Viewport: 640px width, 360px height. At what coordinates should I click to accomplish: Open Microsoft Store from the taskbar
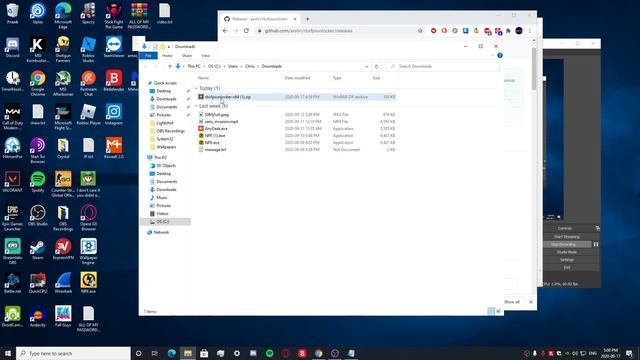[x=204, y=353]
